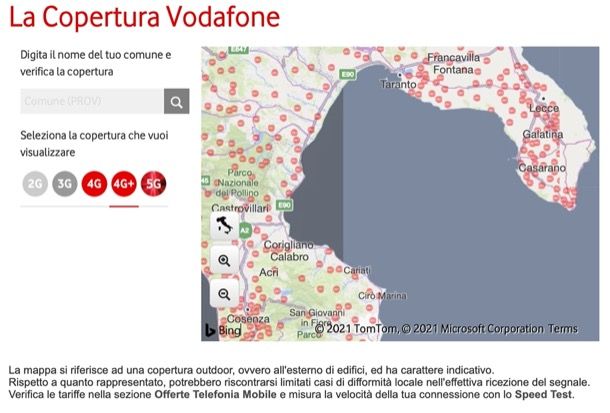
Task: Click the San Giovanni in Fiore label
Action: (x=316, y=318)
